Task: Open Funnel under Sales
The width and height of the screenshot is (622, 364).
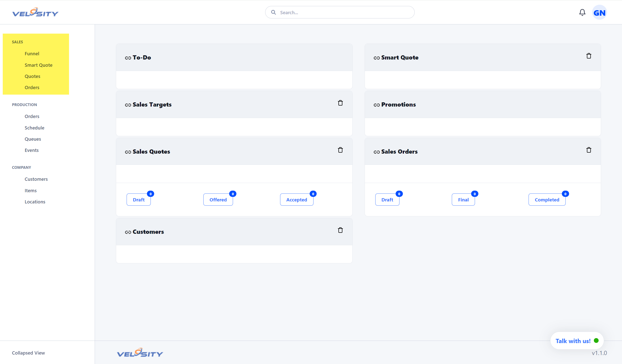Action: 32,54
